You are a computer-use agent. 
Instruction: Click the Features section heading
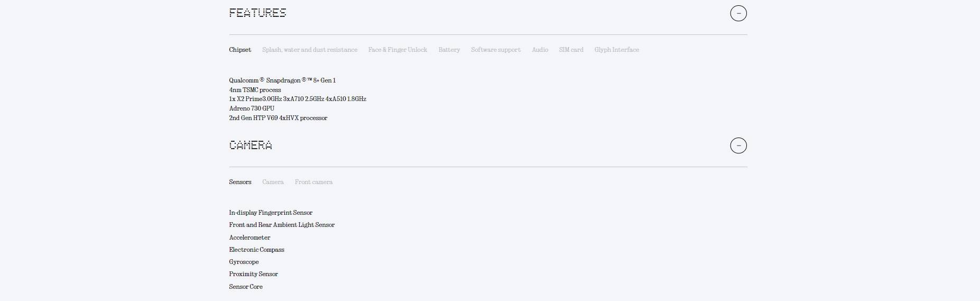257,13
